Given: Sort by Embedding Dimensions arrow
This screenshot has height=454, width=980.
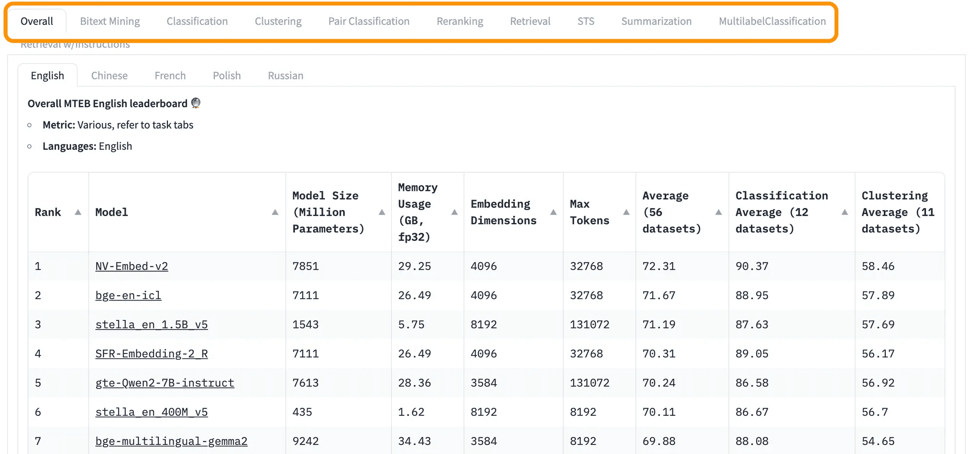Looking at the screenshot, I should coord(554,212).
